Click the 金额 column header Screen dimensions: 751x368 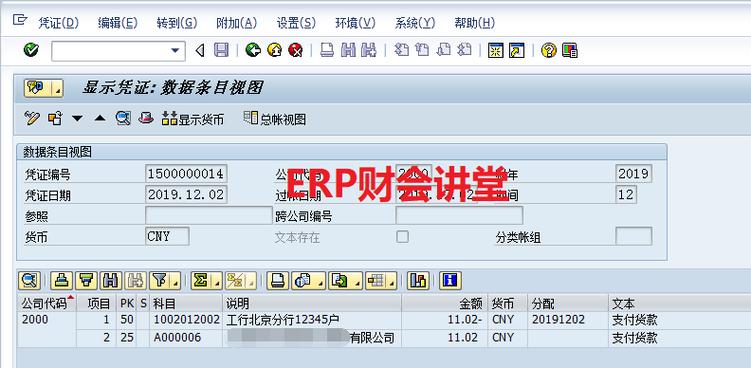coord(445,303)
